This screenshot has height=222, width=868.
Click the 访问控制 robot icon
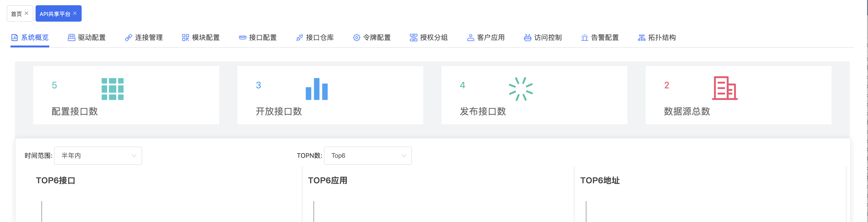[527, 38]
